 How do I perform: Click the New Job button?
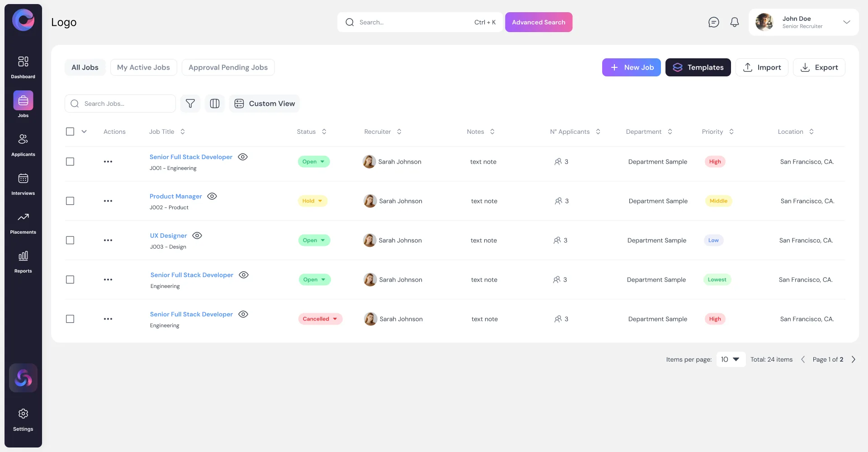[631, 67]
